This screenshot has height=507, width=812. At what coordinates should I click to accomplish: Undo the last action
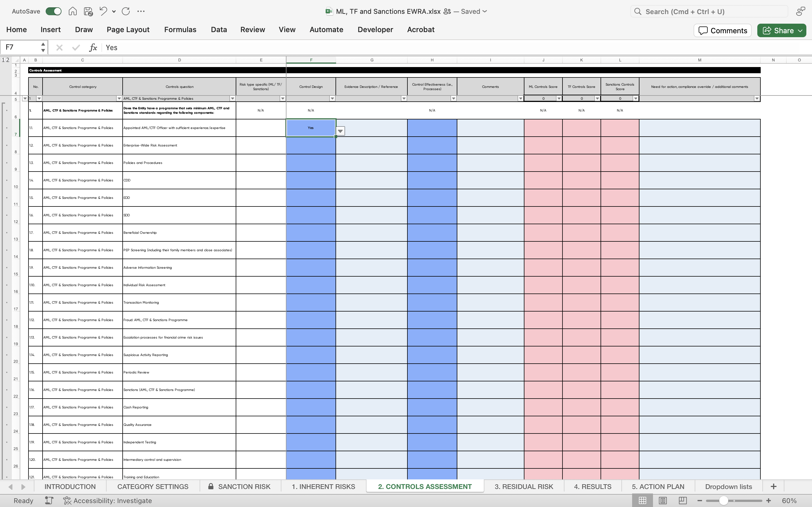pyautogui.click(x=103, y=11)
